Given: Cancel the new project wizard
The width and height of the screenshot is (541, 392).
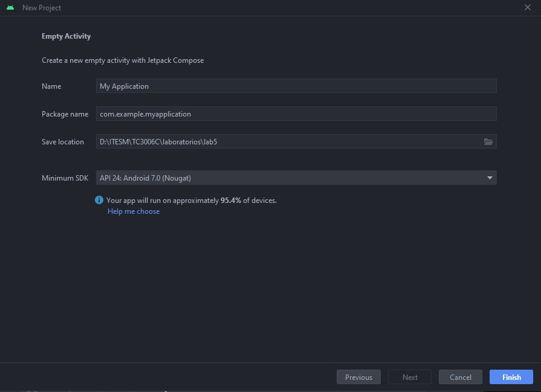Looking at the screenshot, I should tap(460, 377).
